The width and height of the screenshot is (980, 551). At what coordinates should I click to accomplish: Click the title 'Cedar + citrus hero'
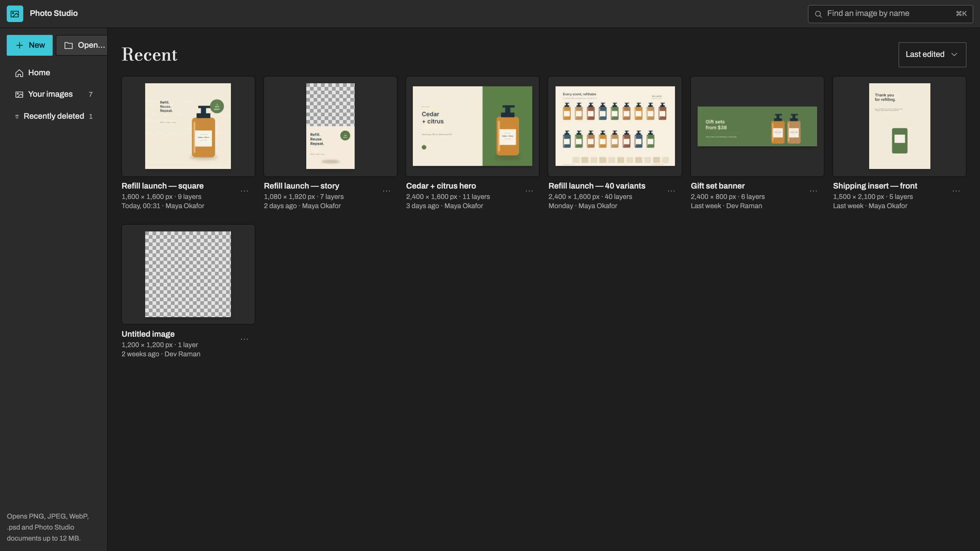coord(441,186)
